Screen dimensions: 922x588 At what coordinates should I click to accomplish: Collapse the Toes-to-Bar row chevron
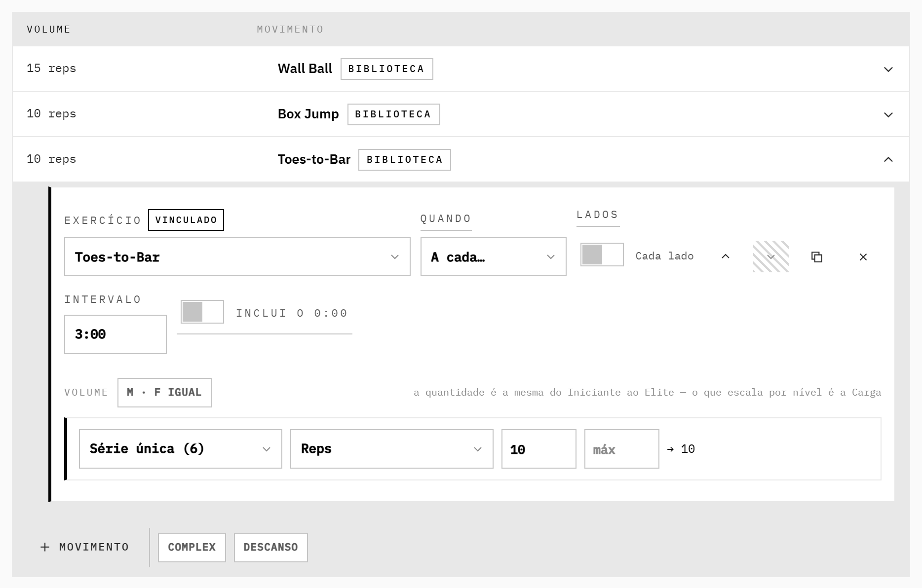pos(888,159)
